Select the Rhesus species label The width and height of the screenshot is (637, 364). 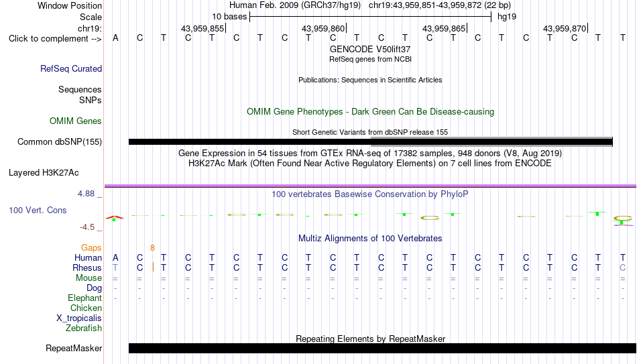click(87, 267)
